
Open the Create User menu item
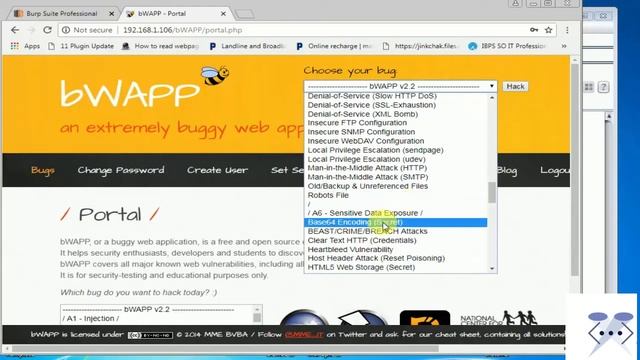217,170
